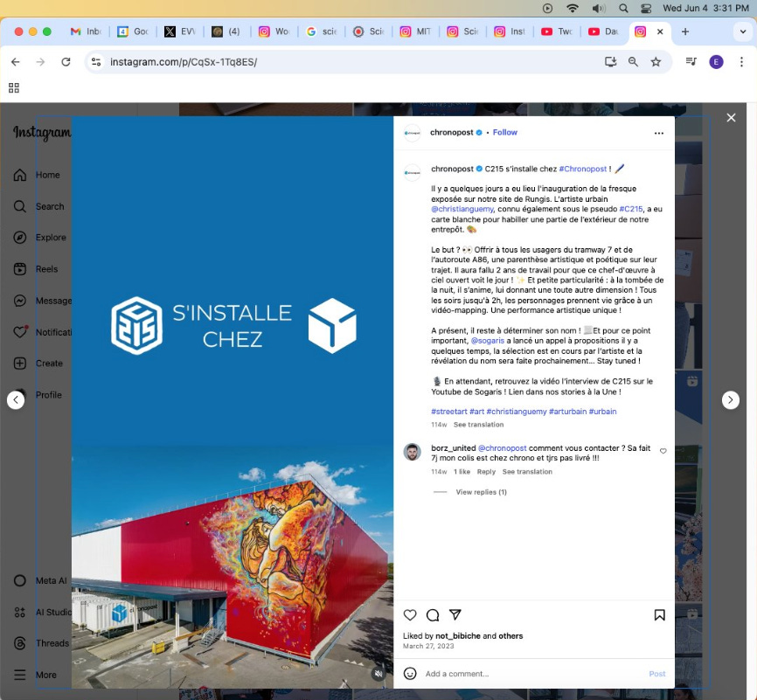Viewport: 757px width, 700px height.
Task: Open Reels in Instagram sidebar
Action: (36, 269)
